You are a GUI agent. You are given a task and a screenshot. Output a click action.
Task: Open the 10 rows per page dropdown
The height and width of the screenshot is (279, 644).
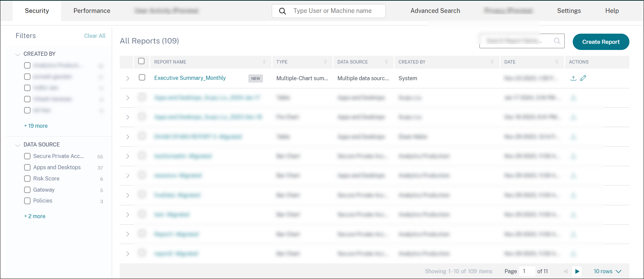tap(607, 271)
